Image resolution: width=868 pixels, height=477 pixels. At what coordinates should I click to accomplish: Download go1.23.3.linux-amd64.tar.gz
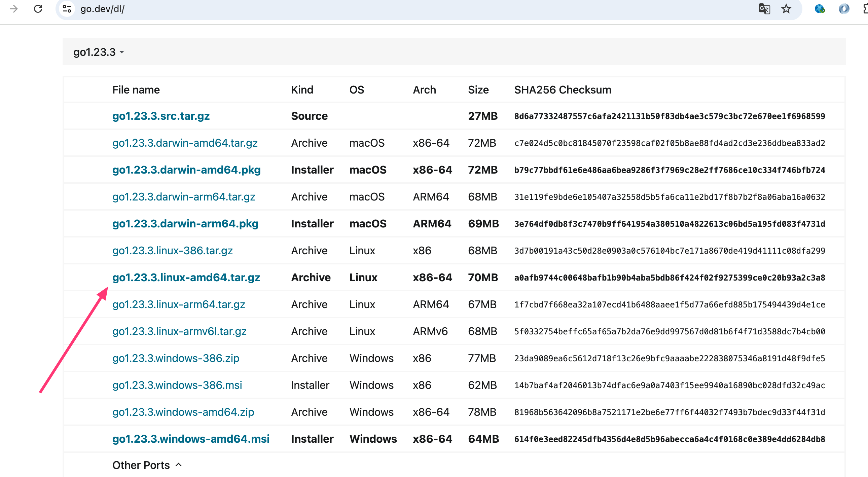pyautogui.click(x=186, y=278)
